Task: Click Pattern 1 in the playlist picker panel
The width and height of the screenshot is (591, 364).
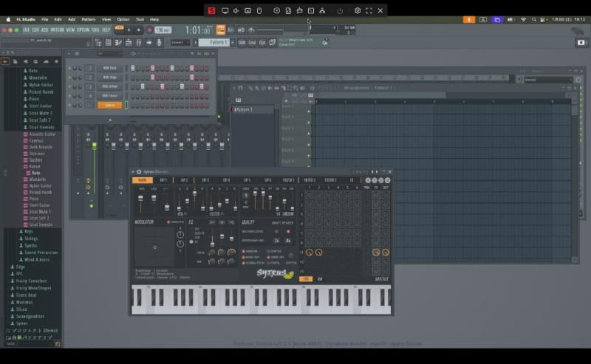Action: coord(253,110)
